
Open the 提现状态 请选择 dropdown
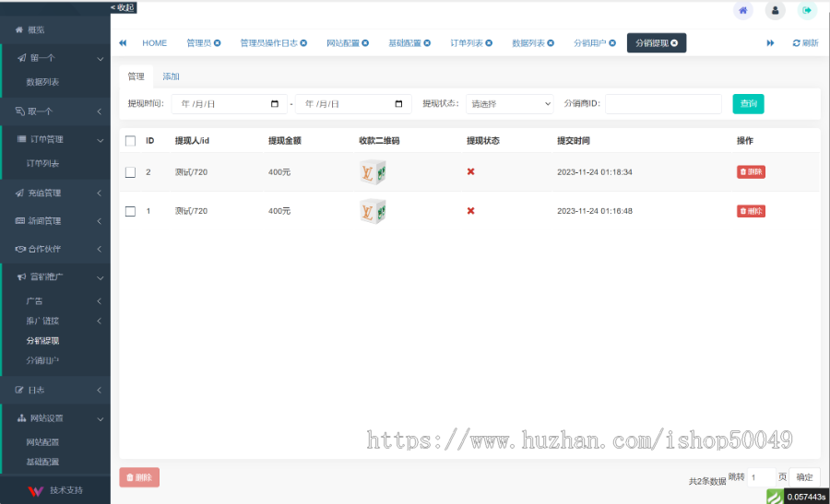(510, 104)
